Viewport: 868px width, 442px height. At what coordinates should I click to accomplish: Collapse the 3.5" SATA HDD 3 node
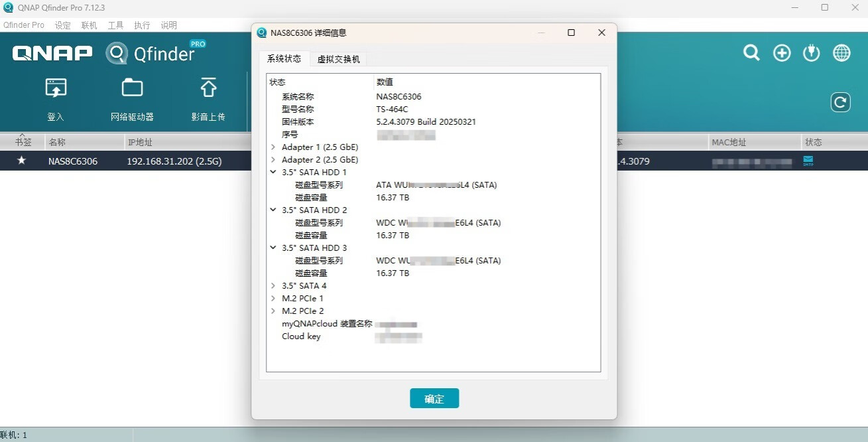point(273,248)
